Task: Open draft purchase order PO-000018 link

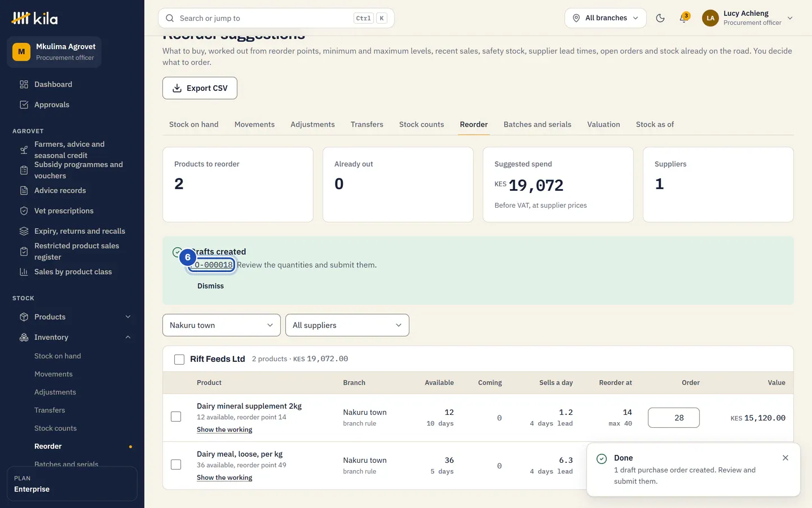Action: [211, 265]
